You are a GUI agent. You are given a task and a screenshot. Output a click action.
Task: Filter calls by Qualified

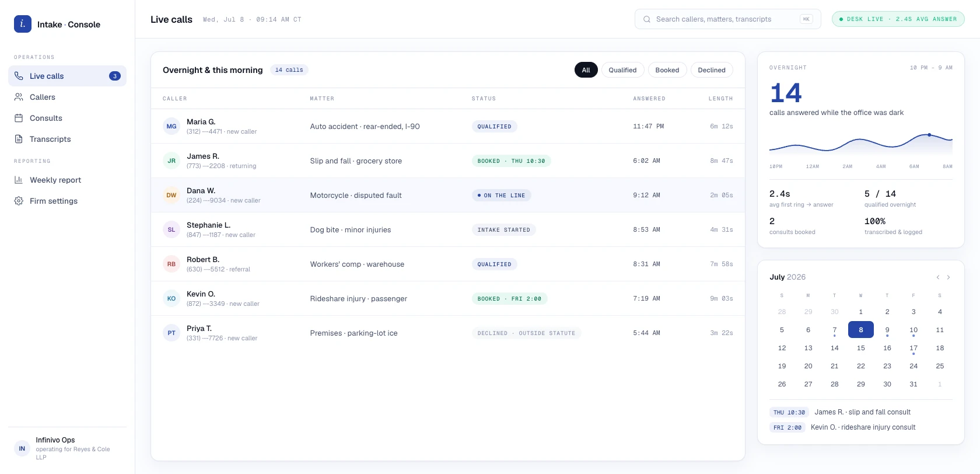[622, 70]
